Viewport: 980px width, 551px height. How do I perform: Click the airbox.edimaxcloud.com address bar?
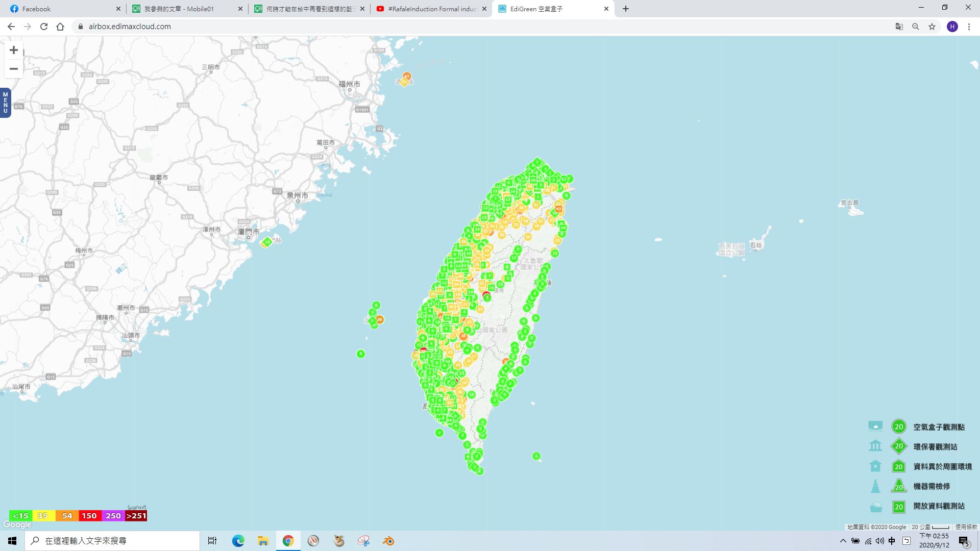[480, 27]
